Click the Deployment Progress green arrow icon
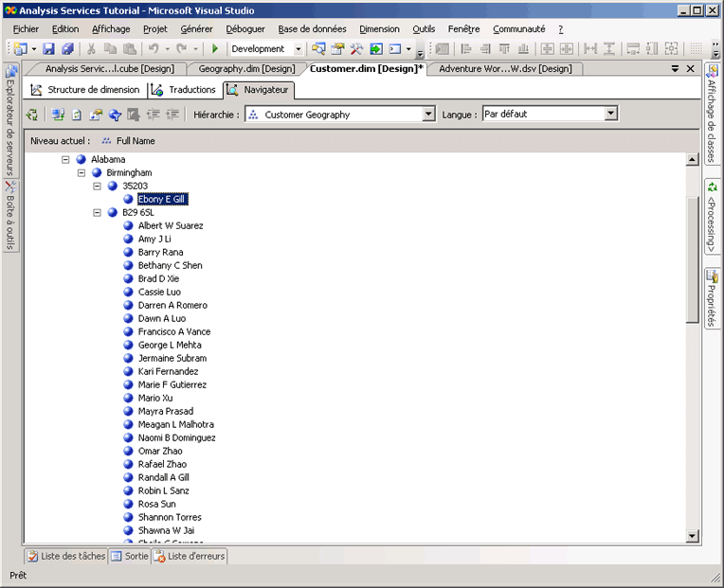 point(376,48)
